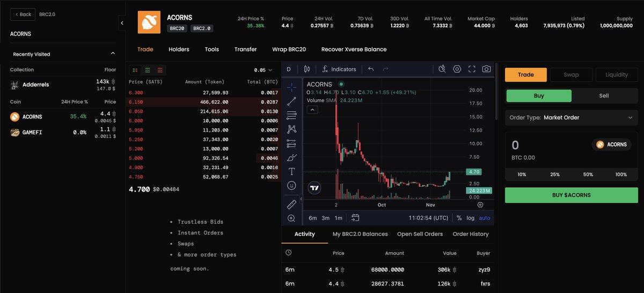The height and width of the screenshot is (293, 644).
Task: Collapse the left sidebar with the arrow
Action: pyautogui.click(x=122, y=23)
